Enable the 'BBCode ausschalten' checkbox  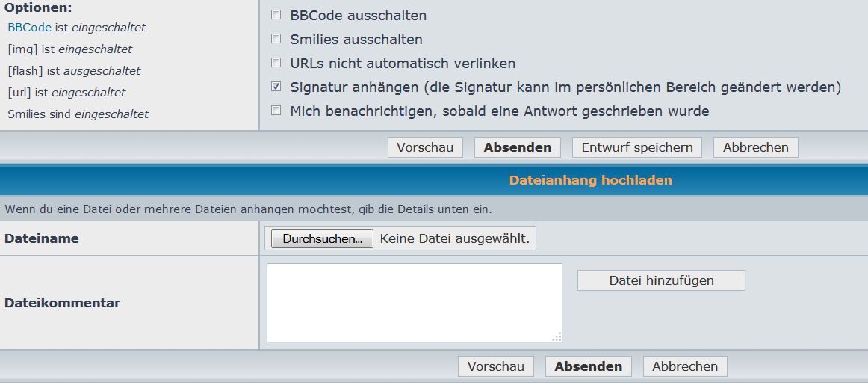pyautogui.click(x=276, y=15)
